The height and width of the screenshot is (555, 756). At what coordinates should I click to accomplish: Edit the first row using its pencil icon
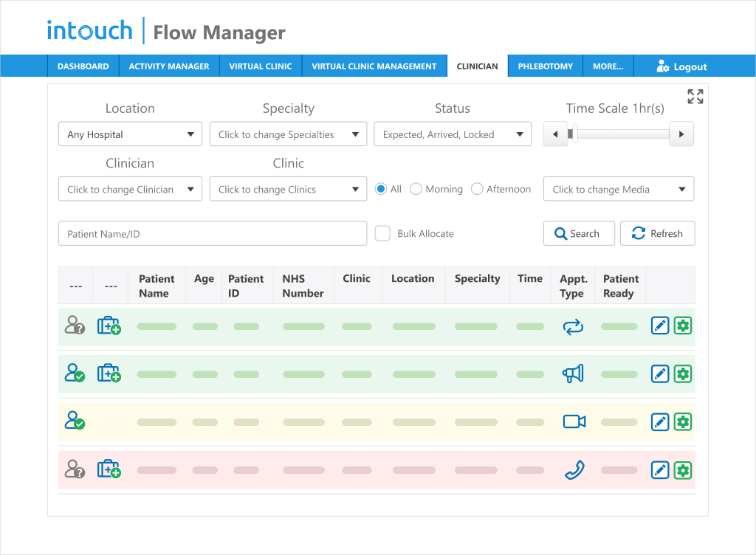click(659, 325)
